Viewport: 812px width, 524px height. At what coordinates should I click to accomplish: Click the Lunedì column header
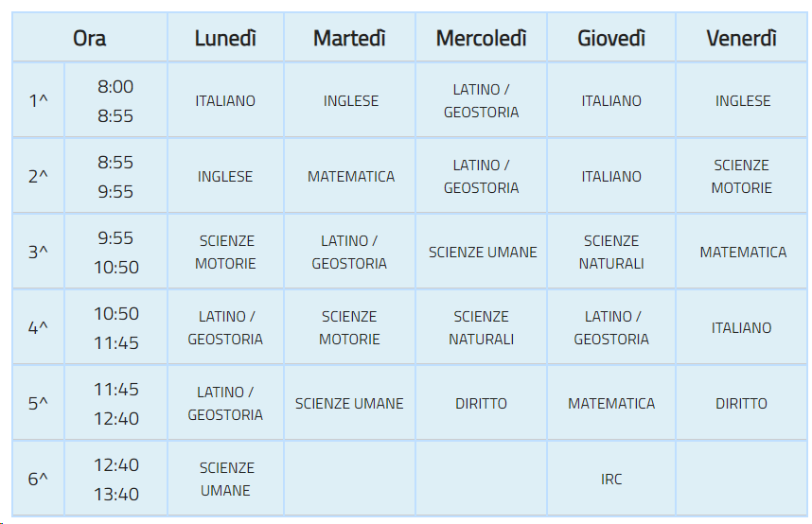click(x=225, y=37)
